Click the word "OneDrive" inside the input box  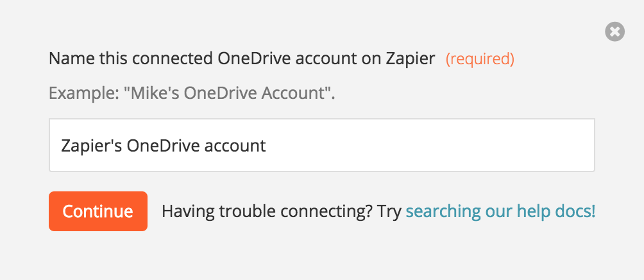pyautogui.click(x=157, y=146)
